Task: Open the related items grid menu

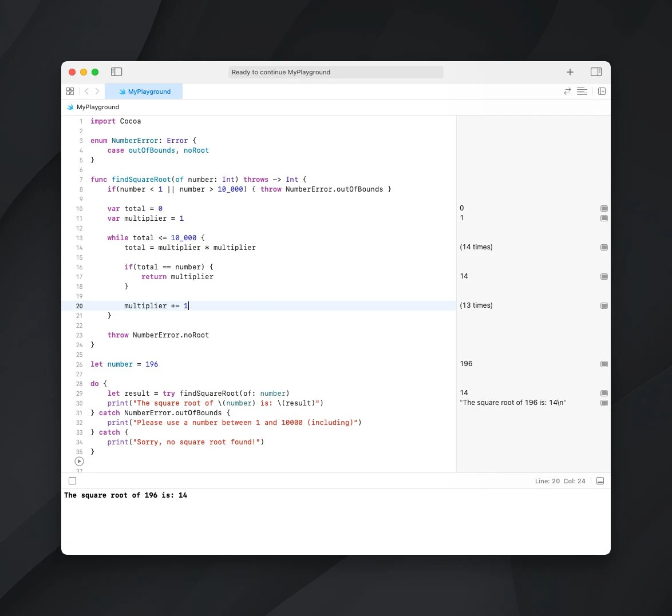Action: pyautogui.click(x=70, y=92)
